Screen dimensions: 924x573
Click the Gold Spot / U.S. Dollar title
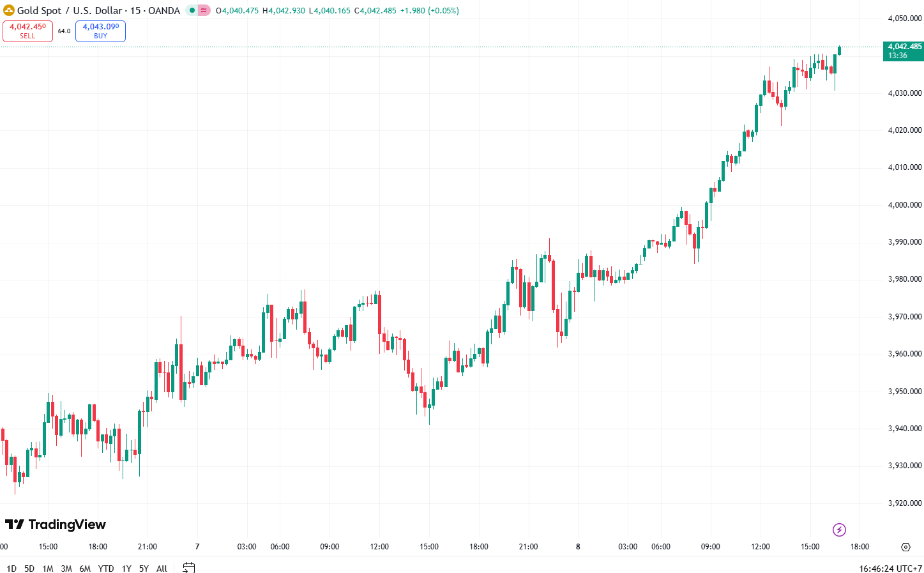click(x=69, y=10)
